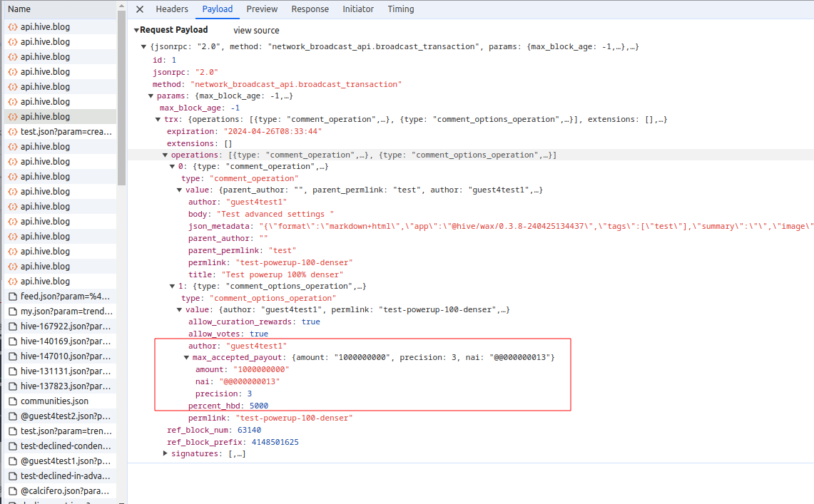Click the view source link
Image resolution: width=814 pixels, height=504 pixels.
(x=256, y=31)
